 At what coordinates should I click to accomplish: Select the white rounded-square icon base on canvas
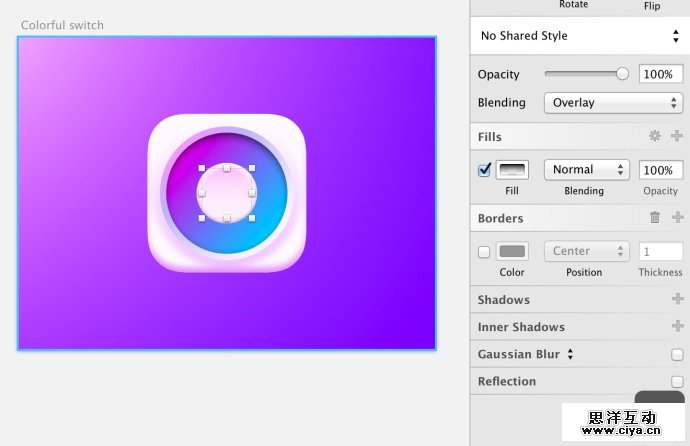tap(168, 250)
